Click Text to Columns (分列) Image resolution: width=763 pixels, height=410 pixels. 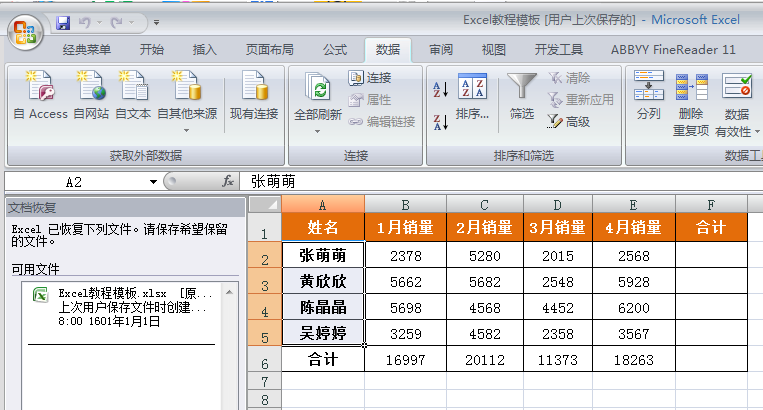(649, 96)
